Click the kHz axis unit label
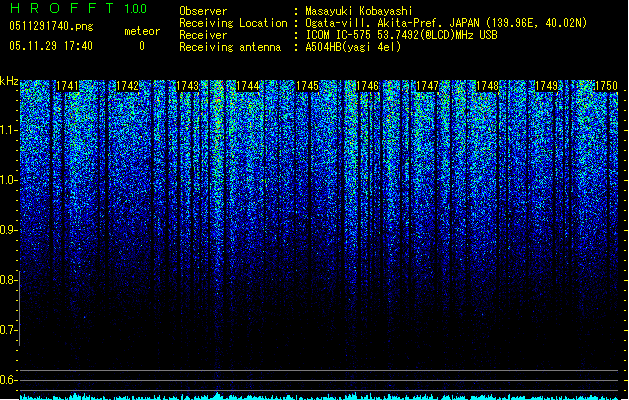Viewport: 629px width, 400px height. 9,81
